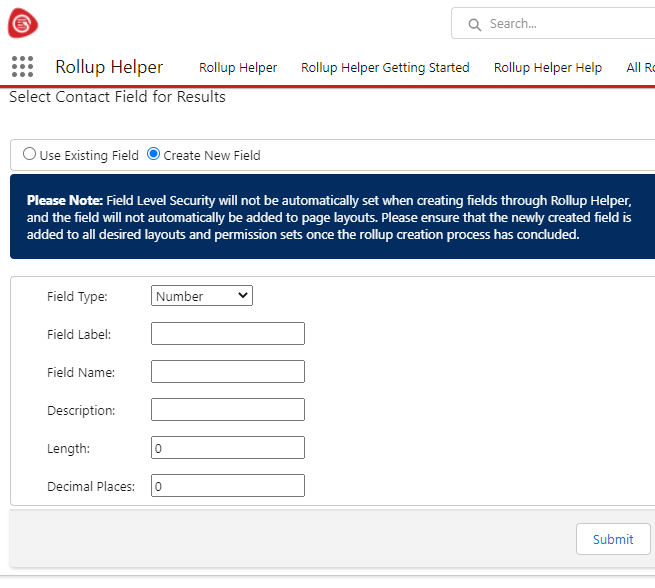Click into the Field Label input
Screen dimensions: 655x588
click(x=228, y=334)
